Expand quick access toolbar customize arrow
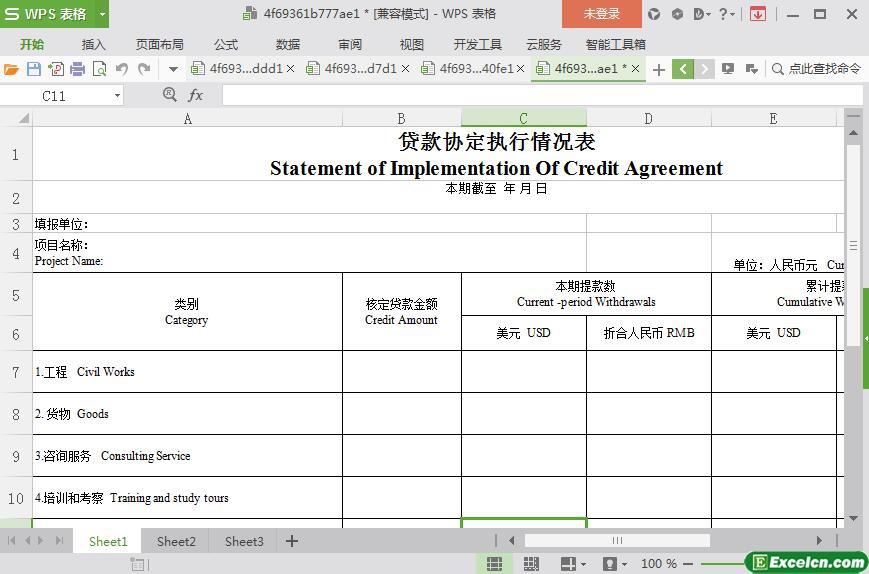This screenshot has height=574, width=869. (x=173, y=69)
